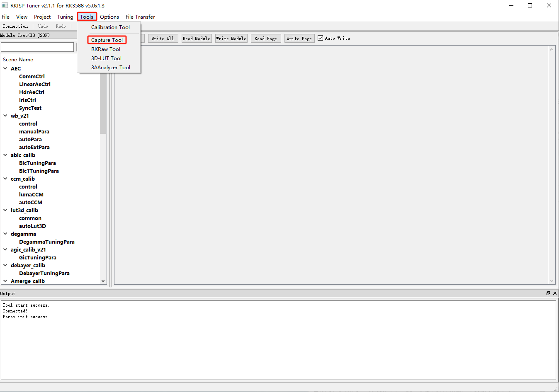This screenshot has height=392, width=559.
Task: Click the Read Module button
Action: coord(197,39)
